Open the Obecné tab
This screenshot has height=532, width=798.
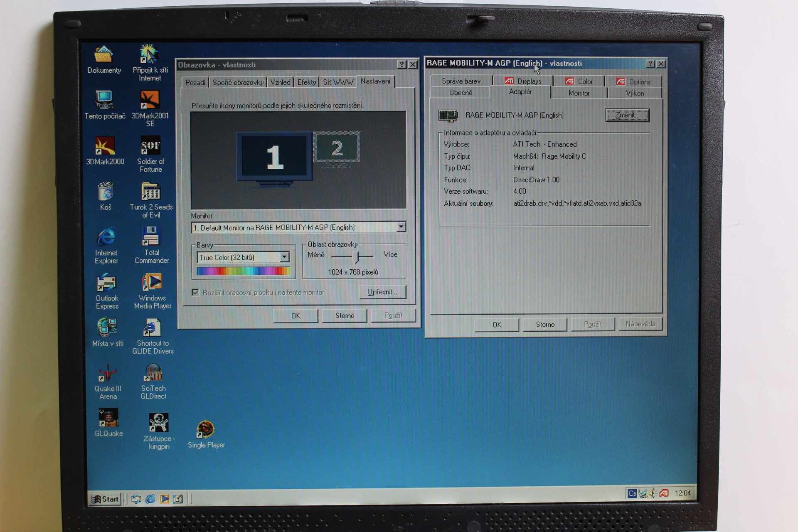[461, 92]
